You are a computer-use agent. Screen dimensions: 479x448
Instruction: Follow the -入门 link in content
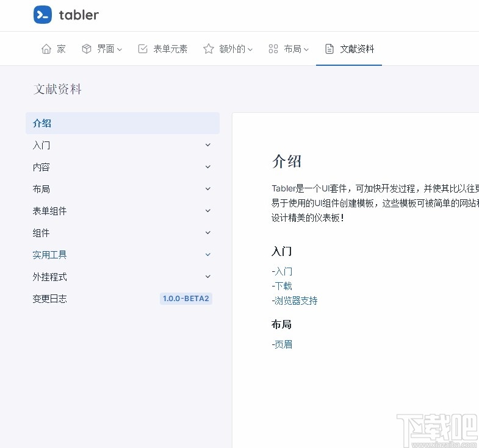[x=282, y=271]
